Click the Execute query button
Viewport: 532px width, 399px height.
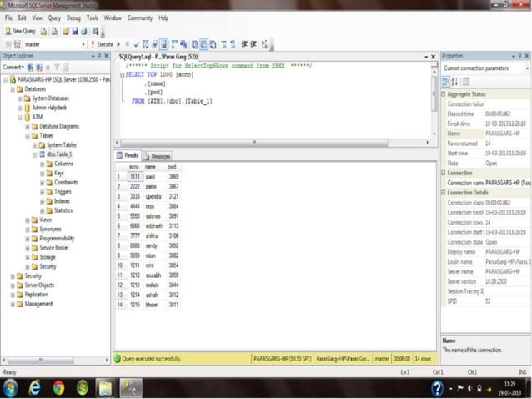click(103, 43)
